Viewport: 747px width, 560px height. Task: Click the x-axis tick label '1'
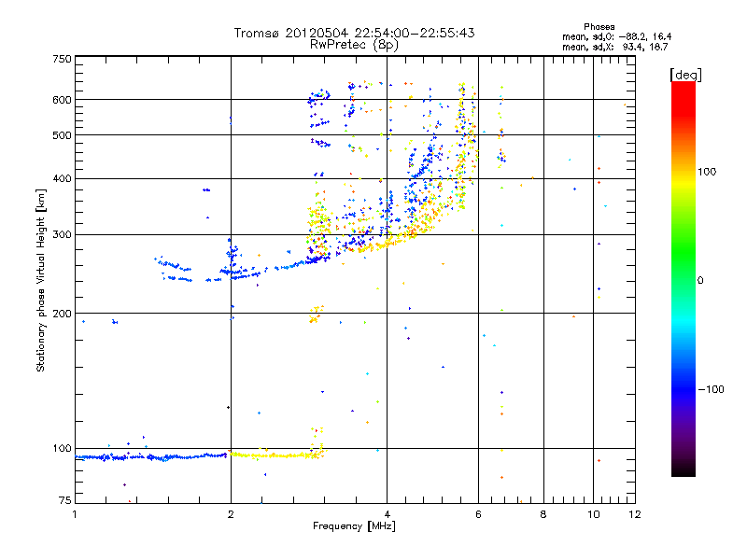click(75, 514)
